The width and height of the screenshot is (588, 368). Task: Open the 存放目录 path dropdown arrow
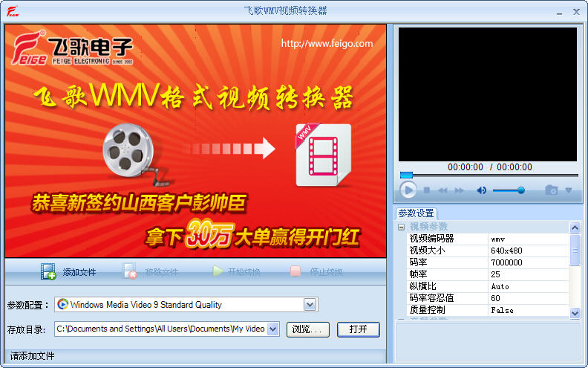[x=273, y=329]
